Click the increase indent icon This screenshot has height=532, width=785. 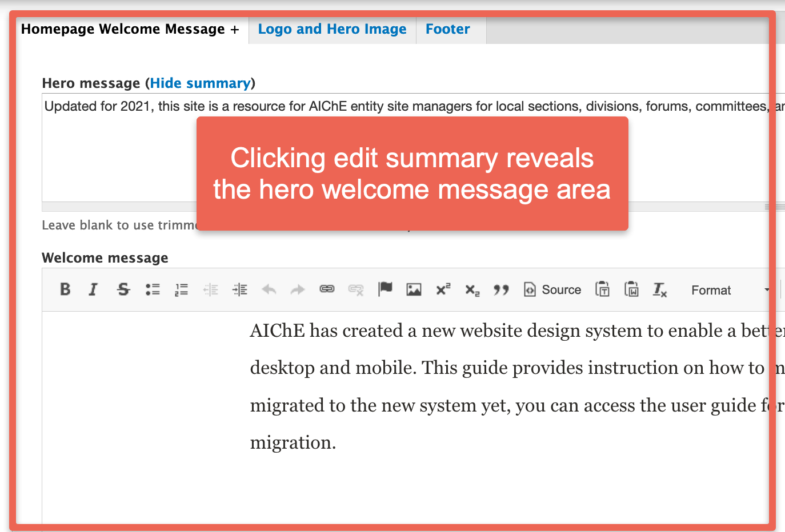240,289
